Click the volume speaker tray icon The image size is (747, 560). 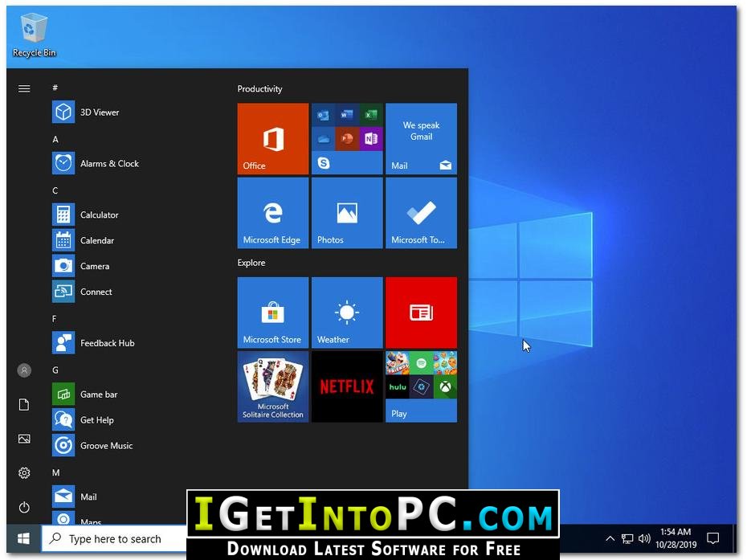(x=644, y=538)
